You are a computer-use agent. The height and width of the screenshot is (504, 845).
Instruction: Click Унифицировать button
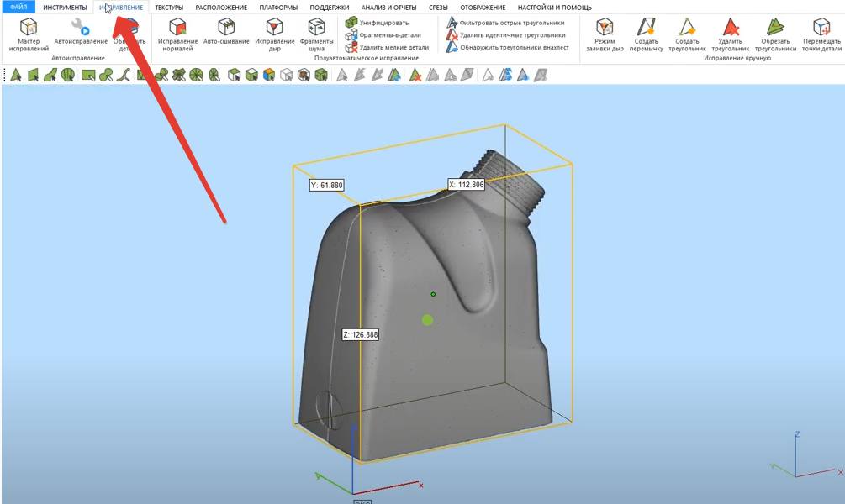tap(383, 23)
